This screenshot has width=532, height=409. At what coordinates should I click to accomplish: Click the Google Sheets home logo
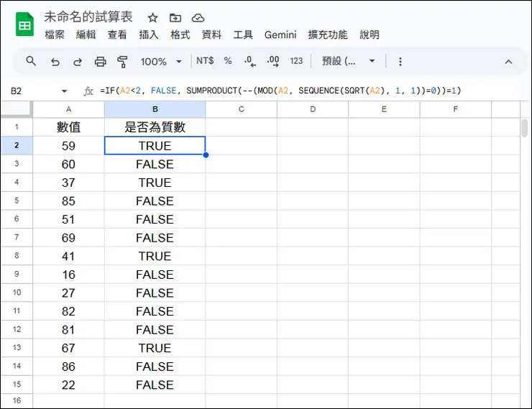[x=24, y=24]
